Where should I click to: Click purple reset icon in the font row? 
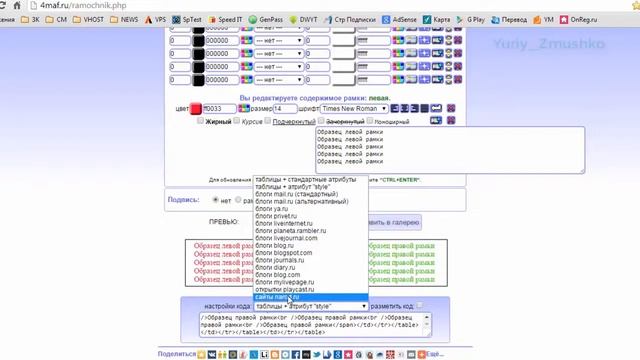coord(451,108)
